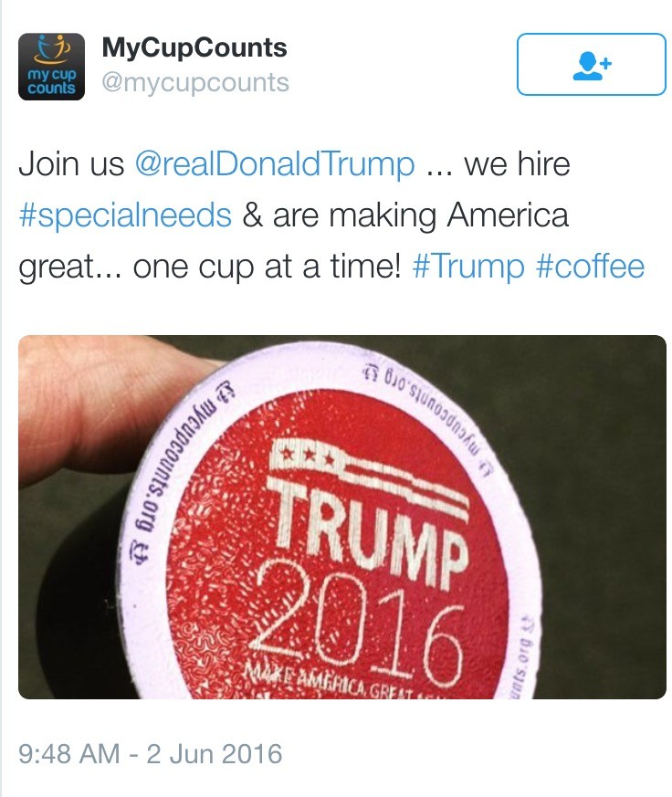Open the My Cup Counts profile avatar
This screenshot has height=797, width=672.
(x=51, y=67)
